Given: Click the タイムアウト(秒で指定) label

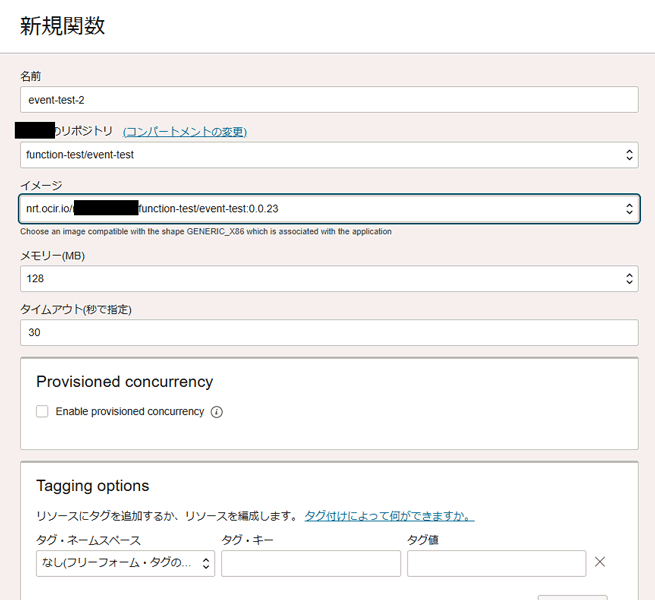Looking at the screenshot, I should click(76, 309).
